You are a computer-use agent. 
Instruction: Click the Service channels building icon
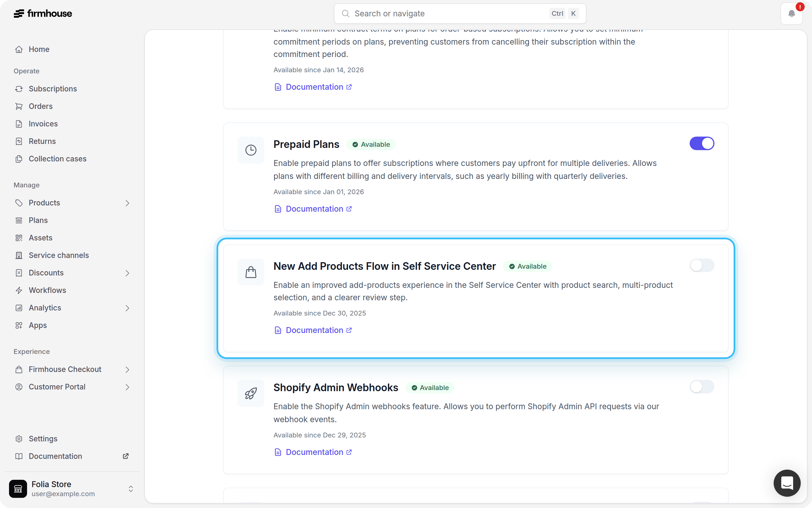point(19,255)
